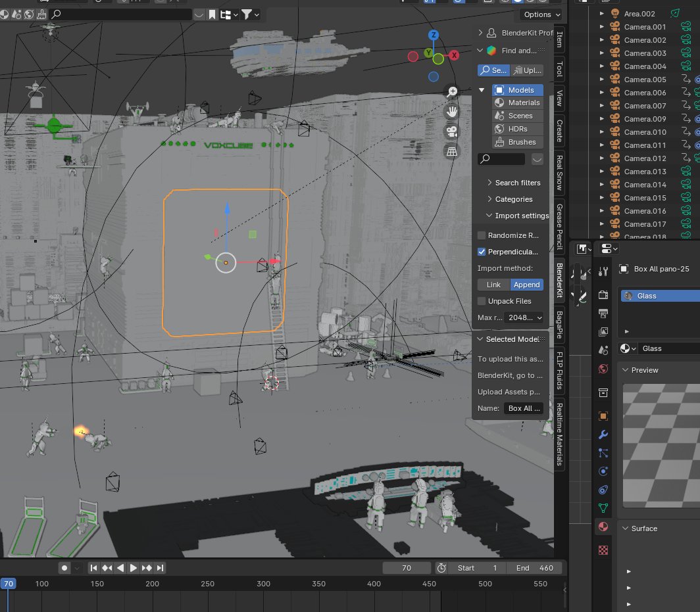Open the FLIP Fluids sidebar tab
This screenshot has width=700, height=612.
560,371
